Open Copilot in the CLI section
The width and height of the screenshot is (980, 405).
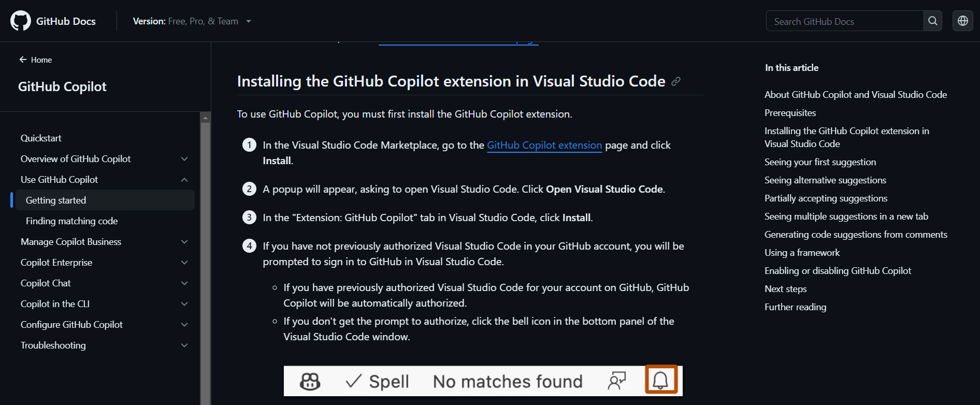point(55,304)
